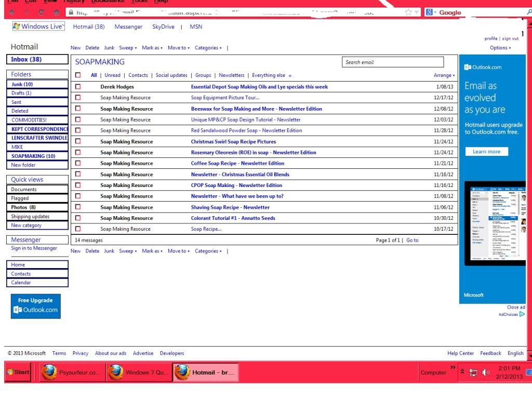Click the Search email field
Viewport: 532px width, 399px height.
[x=393, y=62]
